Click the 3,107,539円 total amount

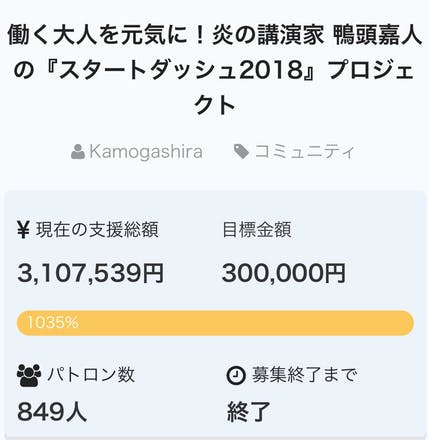pos(91,273)
